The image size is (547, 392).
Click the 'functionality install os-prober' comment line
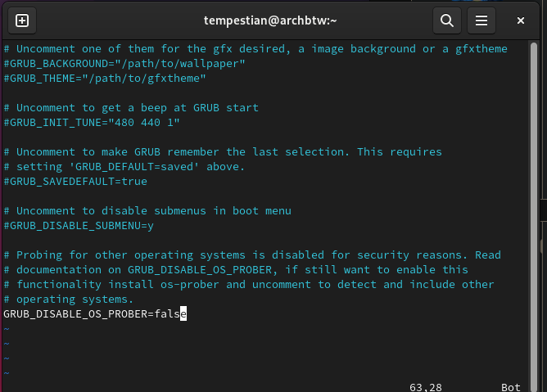249,284
